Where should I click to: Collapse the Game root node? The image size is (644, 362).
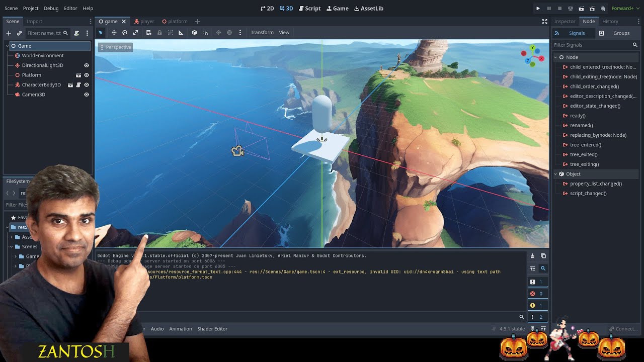(8, 46)
